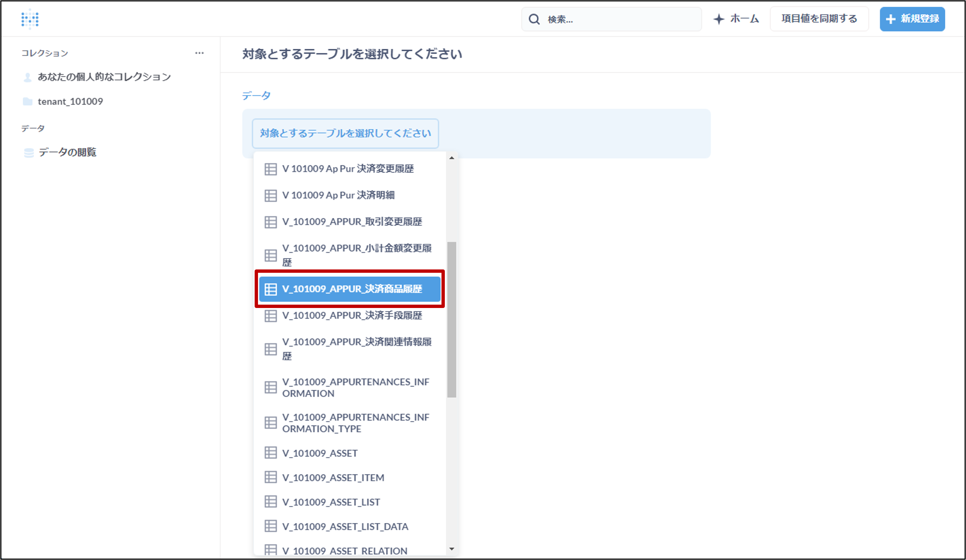The height and width of the screenshot is (560, 966).
Task: Select V_101009_APPUR_決済商品履歴 table entry
Action: click(x=350, y=289)
